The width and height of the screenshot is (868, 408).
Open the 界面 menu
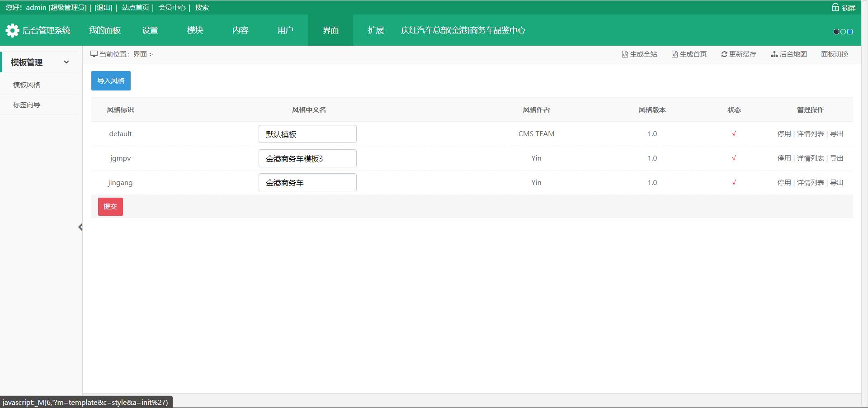pos(330,30)
